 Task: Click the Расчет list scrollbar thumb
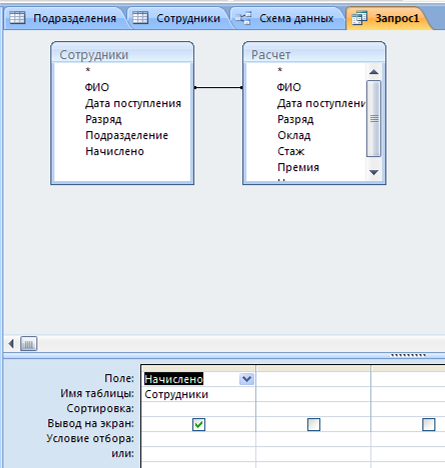click(374, 118)
